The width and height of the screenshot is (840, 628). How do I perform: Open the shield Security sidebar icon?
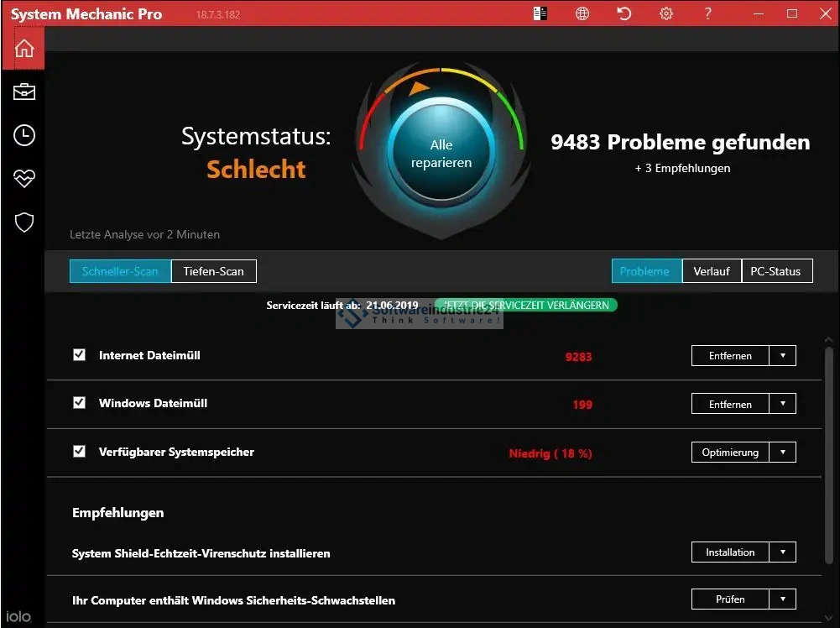(x=24, y=222)
